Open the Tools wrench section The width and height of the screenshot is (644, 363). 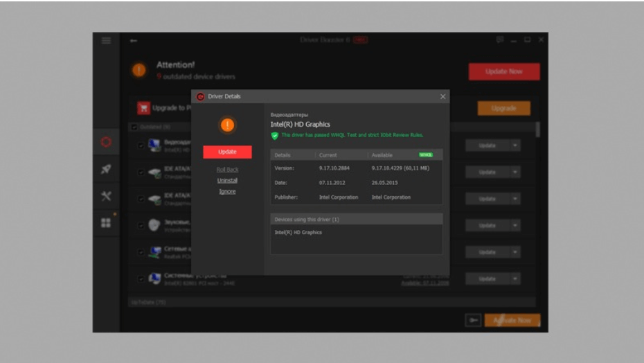[x=106, y=196]
